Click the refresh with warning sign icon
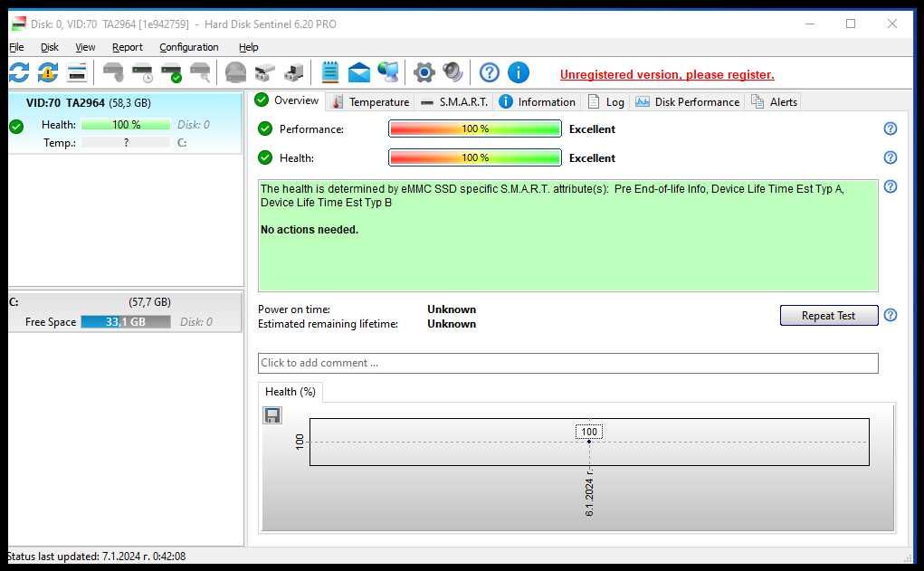 point(48,73)
